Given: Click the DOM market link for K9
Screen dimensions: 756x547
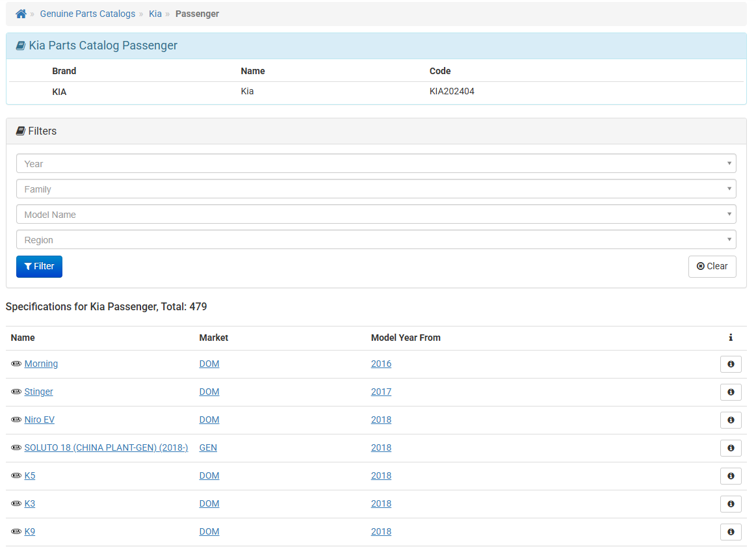Looking at the screenshot, I should (209, 531).
